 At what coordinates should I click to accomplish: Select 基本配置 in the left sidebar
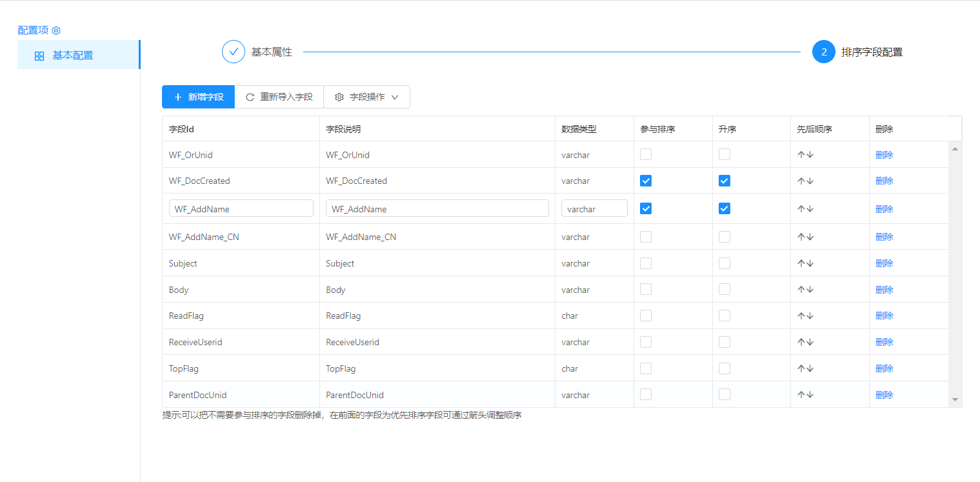(x=72, y=55)
